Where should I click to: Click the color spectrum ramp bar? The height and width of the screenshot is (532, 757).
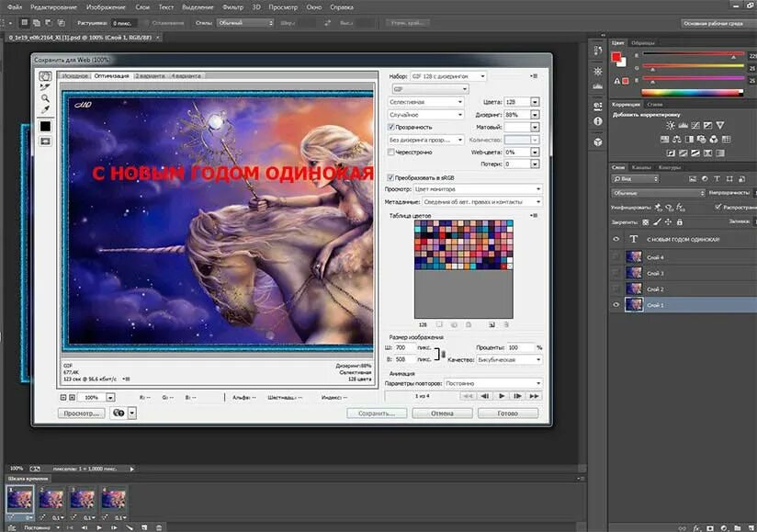693,93
